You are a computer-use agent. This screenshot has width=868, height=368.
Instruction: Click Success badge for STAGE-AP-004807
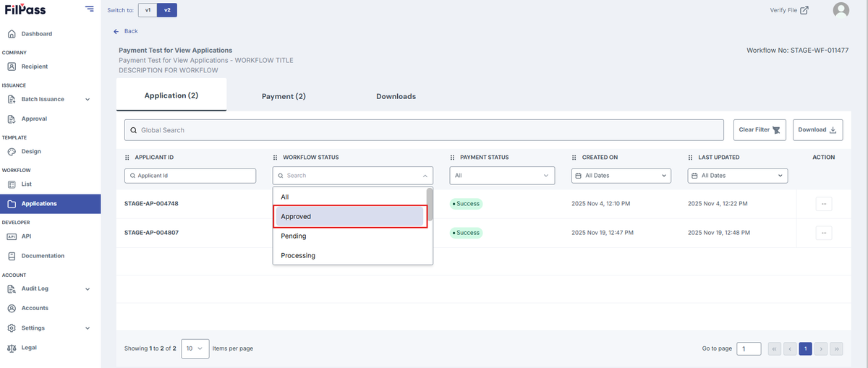(467, 233)
